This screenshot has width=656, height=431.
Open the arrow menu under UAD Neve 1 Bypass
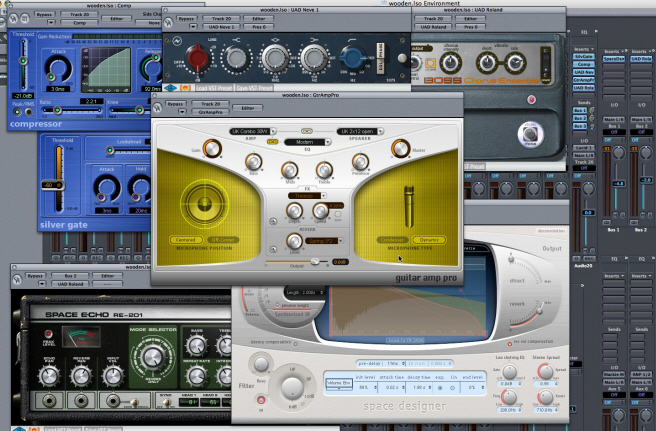[x=192, y=27]
